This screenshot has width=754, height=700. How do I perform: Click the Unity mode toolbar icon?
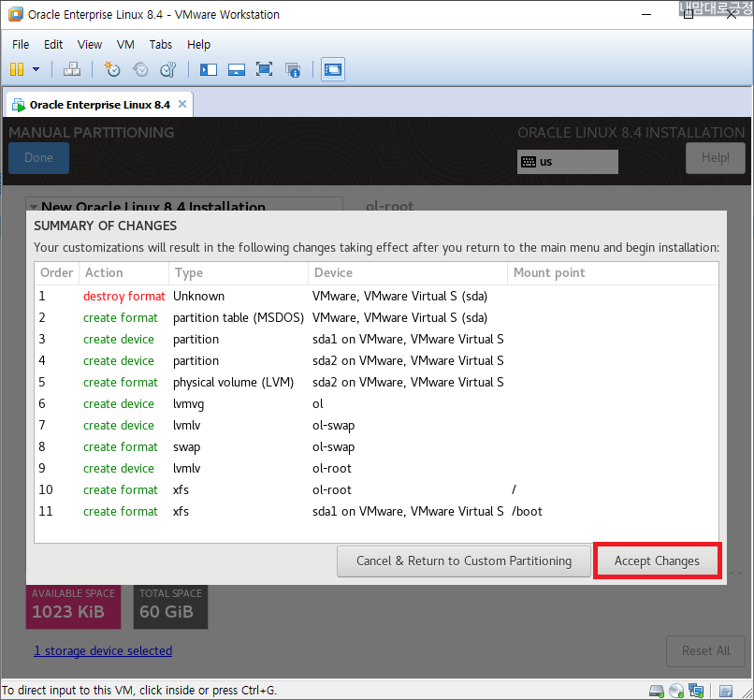pos(293,70)
